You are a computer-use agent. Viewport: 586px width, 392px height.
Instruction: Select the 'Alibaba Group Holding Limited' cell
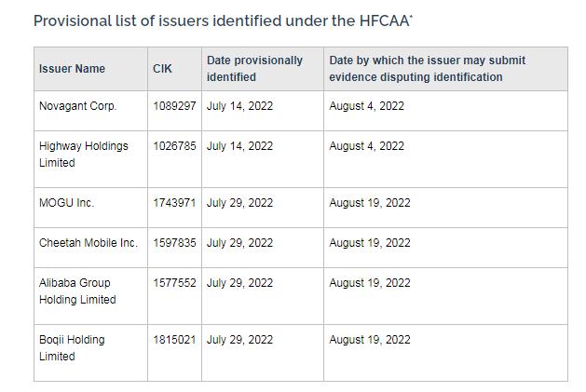(77, 291)
